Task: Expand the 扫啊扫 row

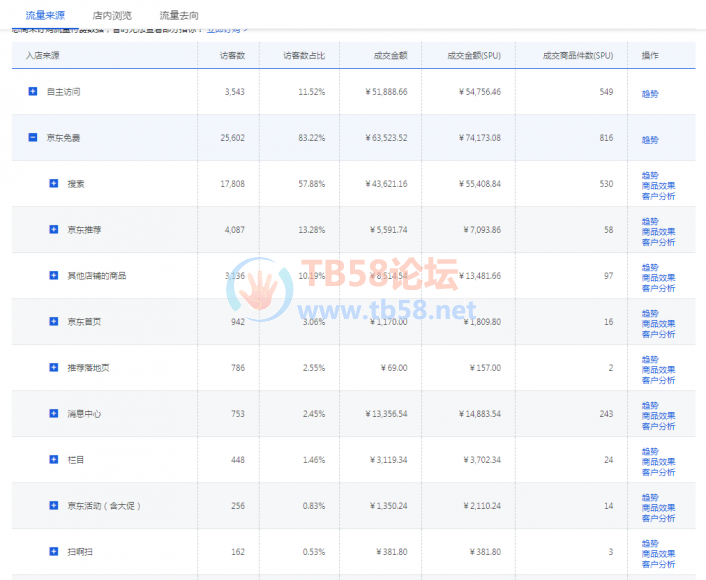Action: [x=54, y=551]
